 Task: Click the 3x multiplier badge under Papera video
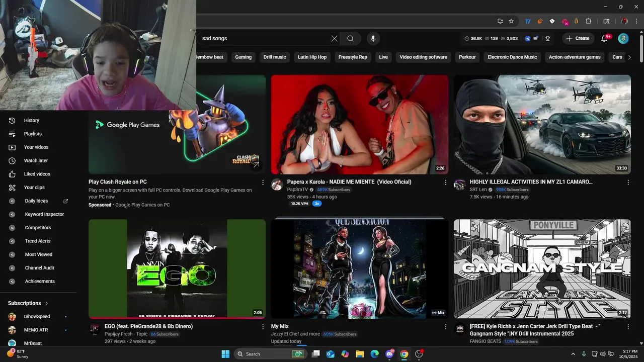(x=317, y=204)
